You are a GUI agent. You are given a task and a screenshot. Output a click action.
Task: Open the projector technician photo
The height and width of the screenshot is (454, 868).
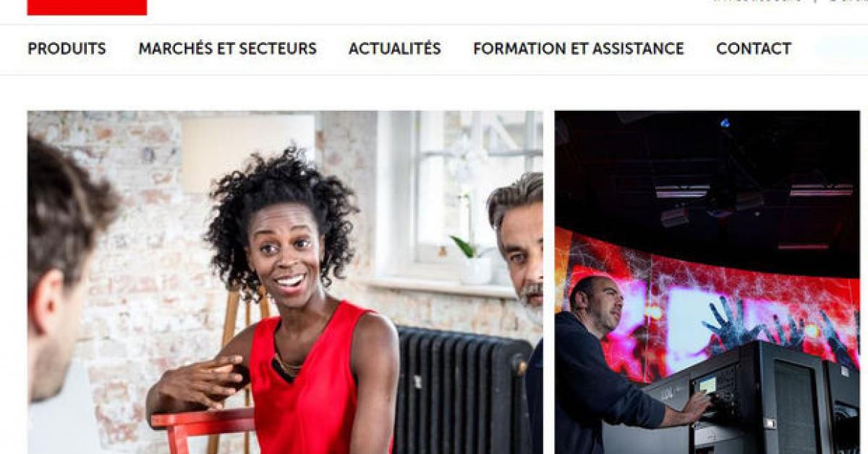(707, 282)
